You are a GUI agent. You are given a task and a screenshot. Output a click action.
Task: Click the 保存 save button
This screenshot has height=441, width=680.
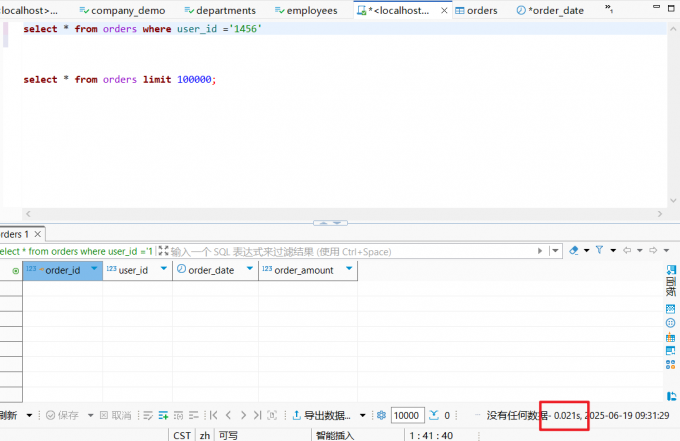click(62, 415)
